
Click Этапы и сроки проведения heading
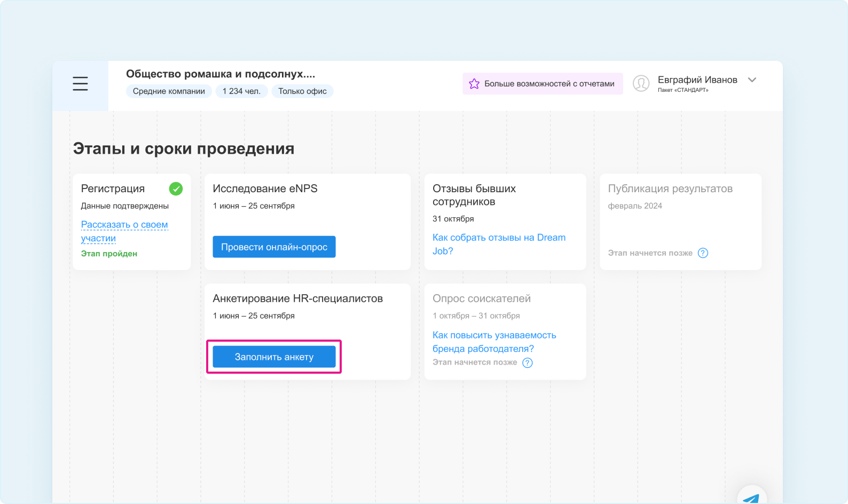pyautogui.click(x=184, y=148)
